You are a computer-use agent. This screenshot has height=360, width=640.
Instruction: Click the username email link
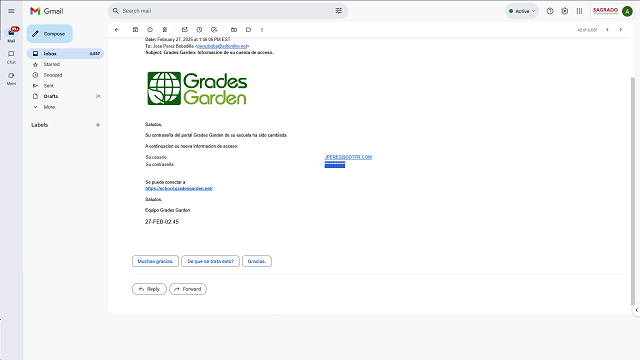tap(348, 157)
